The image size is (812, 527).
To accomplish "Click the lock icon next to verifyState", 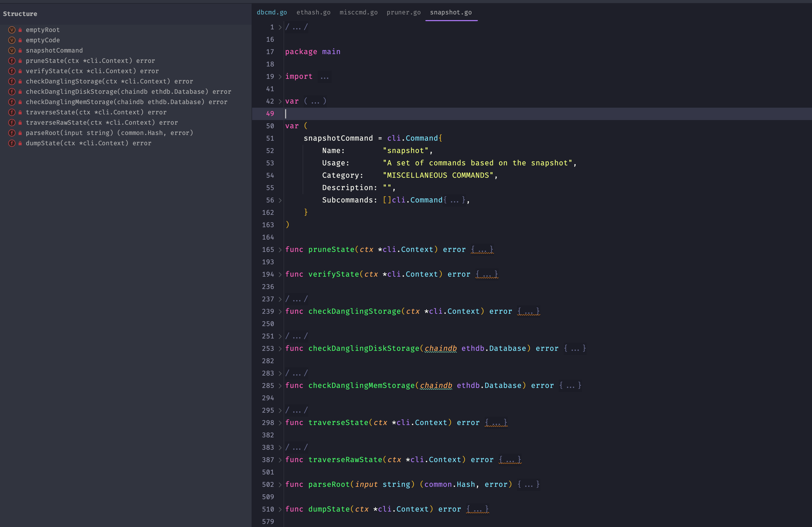I will 20,71.
